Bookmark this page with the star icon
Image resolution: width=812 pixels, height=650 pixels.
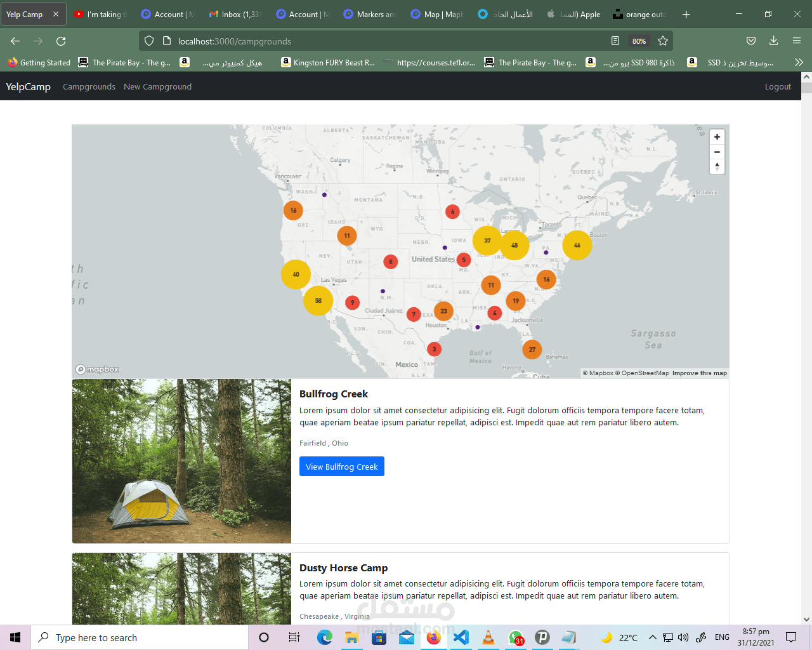[x=663, y=41]
